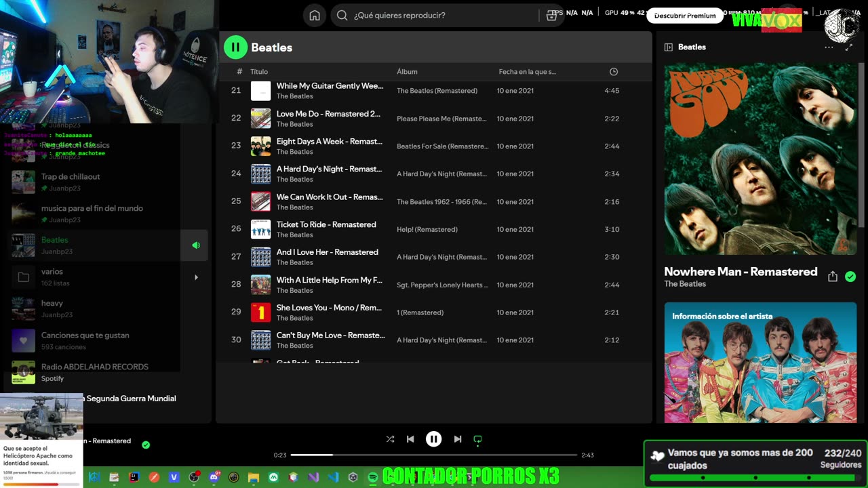
Task: Play 'We Can Work It Out' track
Action: click(x=330, y=197)
